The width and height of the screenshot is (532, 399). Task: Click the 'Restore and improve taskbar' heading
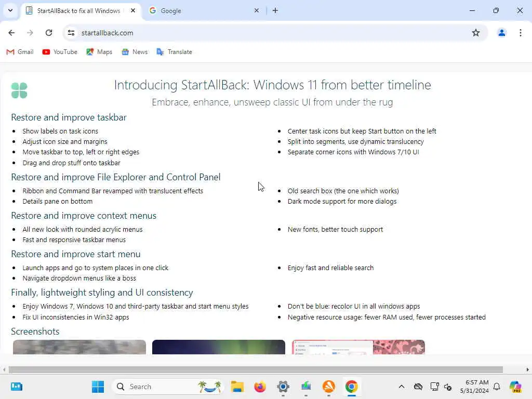click(x=69, y=117)
